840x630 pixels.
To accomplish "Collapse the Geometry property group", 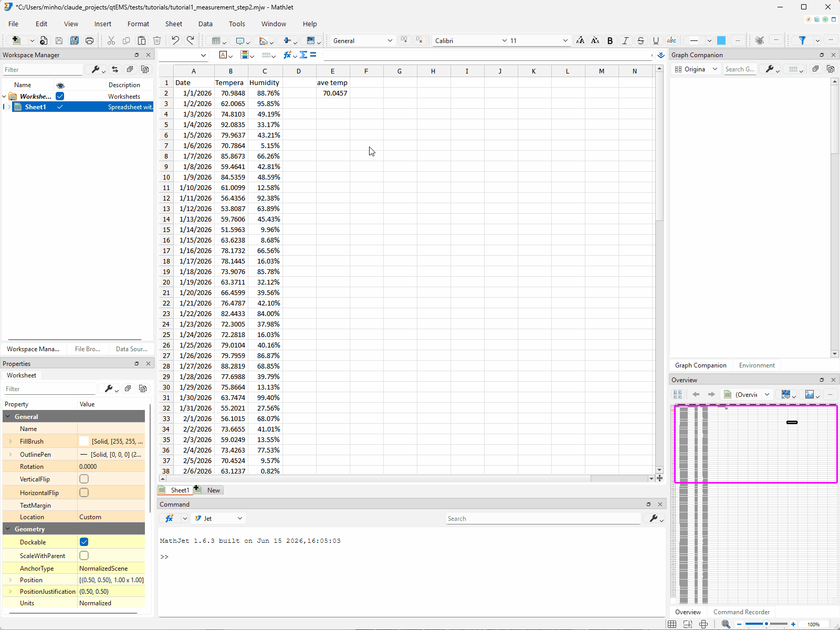I will coord(8,529).
